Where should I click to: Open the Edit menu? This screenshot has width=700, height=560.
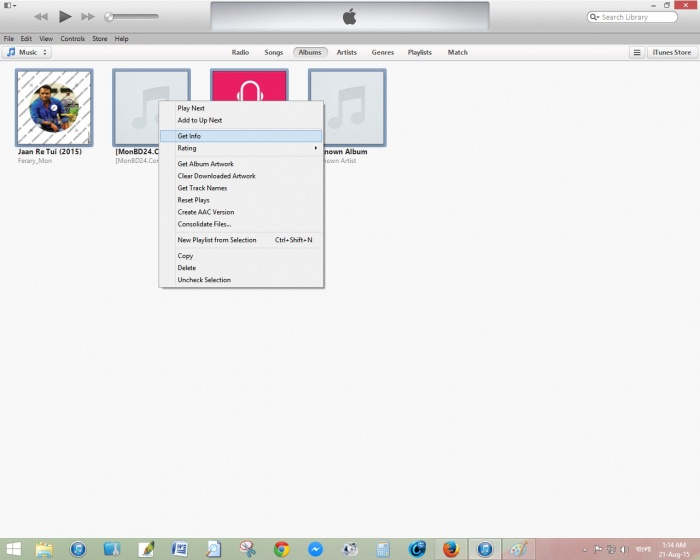26,39
